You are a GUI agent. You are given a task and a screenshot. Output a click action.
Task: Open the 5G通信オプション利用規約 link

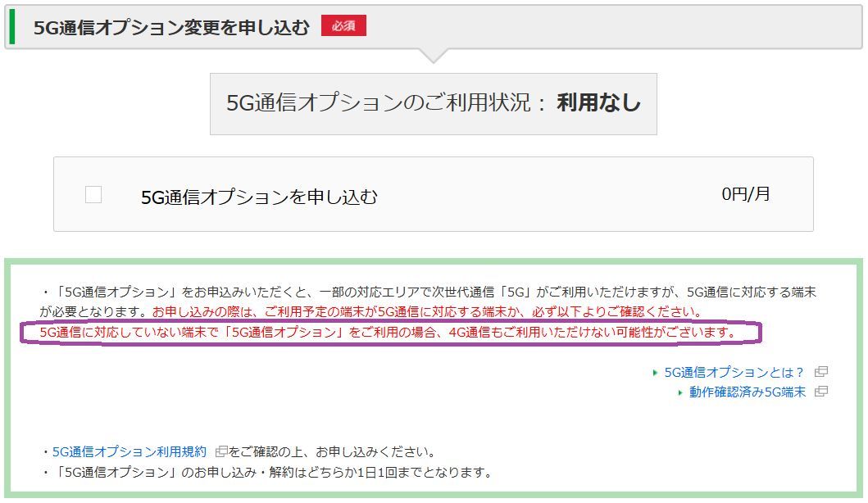coord(130,451)
